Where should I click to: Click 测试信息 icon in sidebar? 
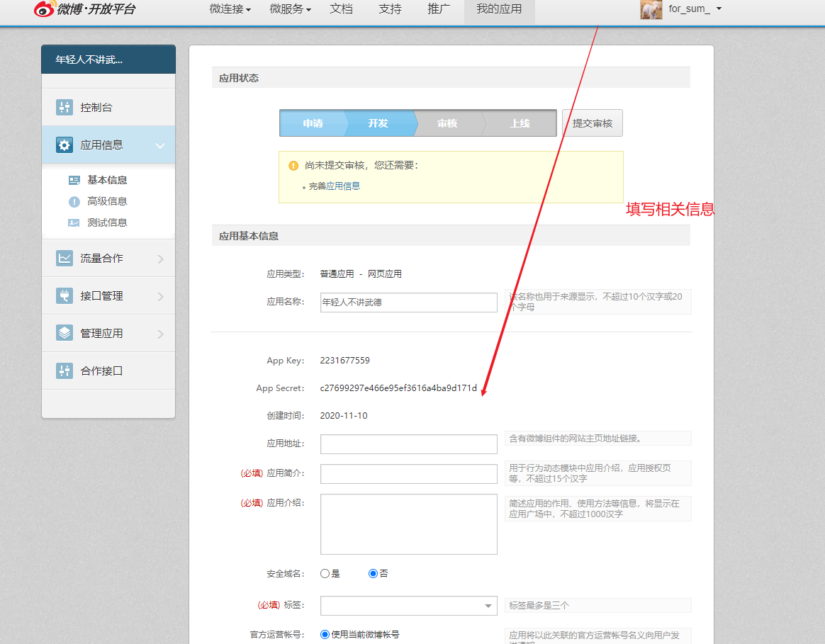click(74, 223)
